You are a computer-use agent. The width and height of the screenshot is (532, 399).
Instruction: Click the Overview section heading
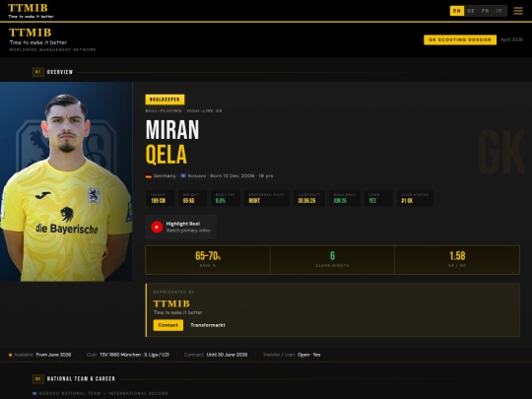(x=60, y=72)
